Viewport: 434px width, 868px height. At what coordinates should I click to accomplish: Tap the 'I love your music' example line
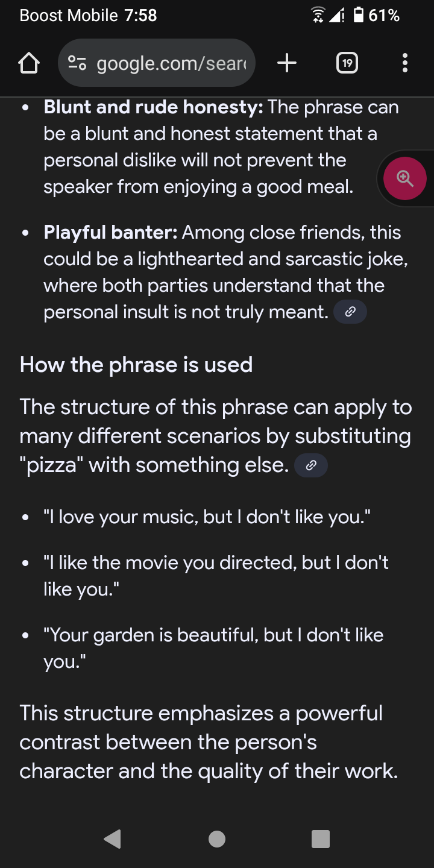(x=207, y=517)
